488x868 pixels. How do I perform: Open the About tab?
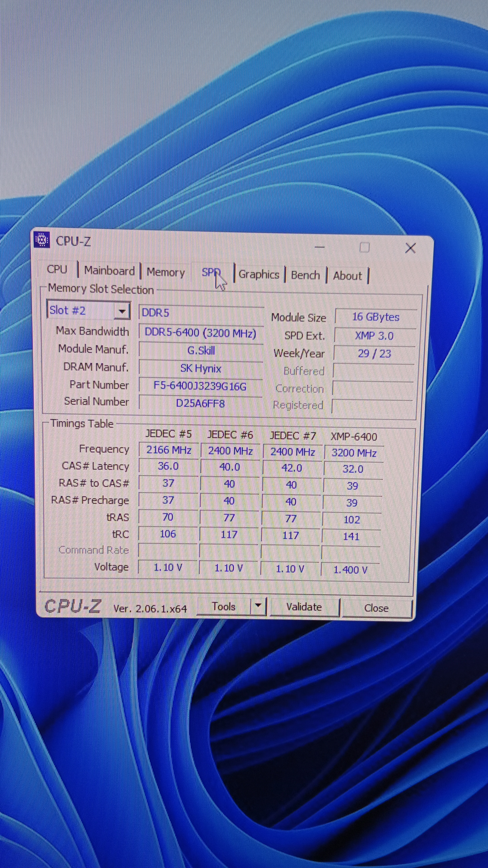tap(347, 276)
